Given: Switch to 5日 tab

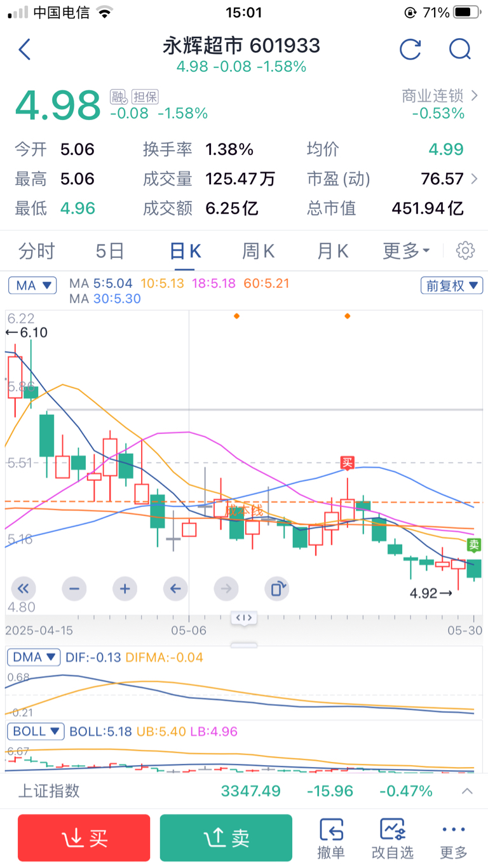Looking at the screenshot, I should (x=110, y=251).
